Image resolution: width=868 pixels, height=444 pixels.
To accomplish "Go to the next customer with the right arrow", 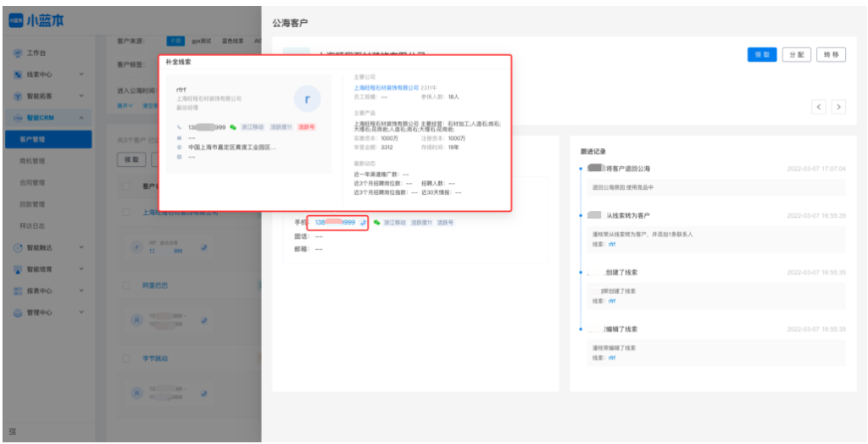I will (x=838, y=107).
